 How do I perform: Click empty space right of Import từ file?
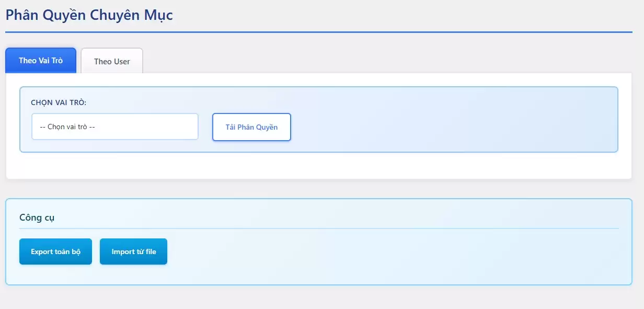point(366,251)
